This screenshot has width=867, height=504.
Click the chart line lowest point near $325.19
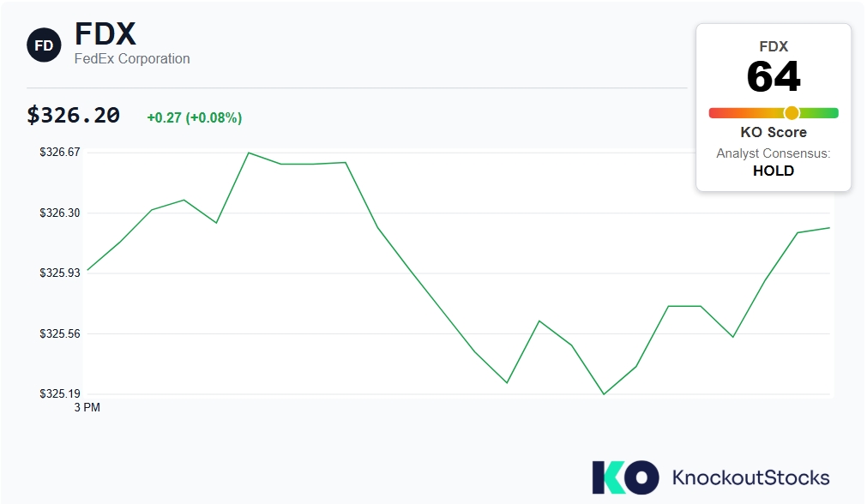[604, 394]
